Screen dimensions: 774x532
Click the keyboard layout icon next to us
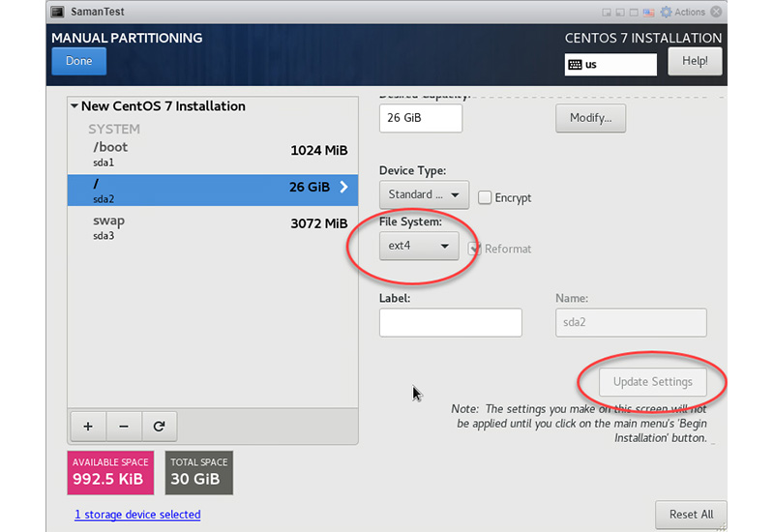coord(575,65)
